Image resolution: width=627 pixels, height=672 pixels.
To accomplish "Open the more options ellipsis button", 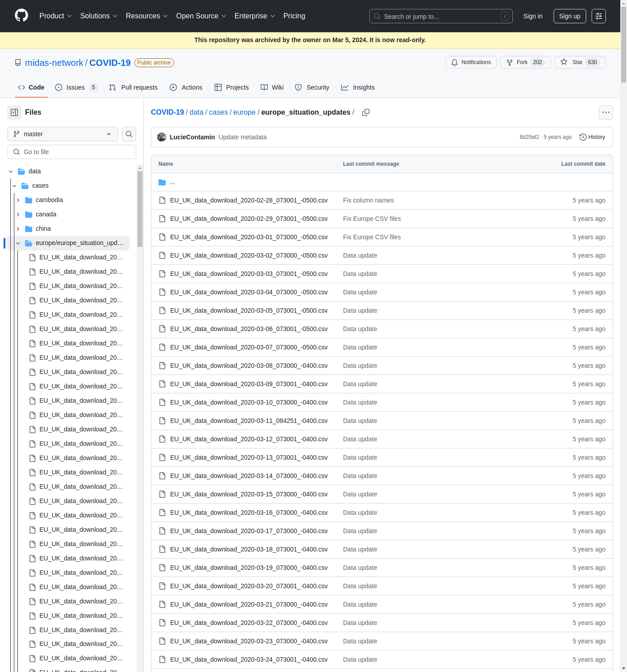I will (606, 112).
